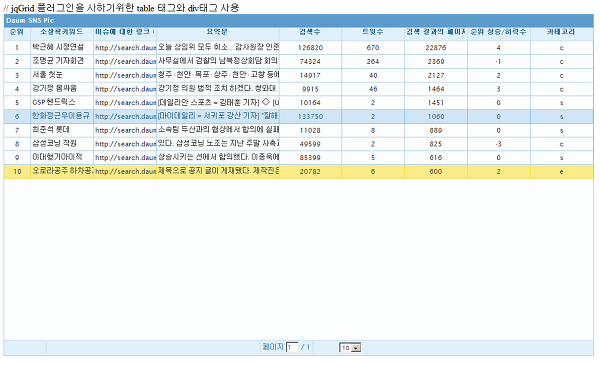
Task: Select the summary starting 있다. 삼성코닝 노조는
Action: pyautogui.click(x=218, y=144)
